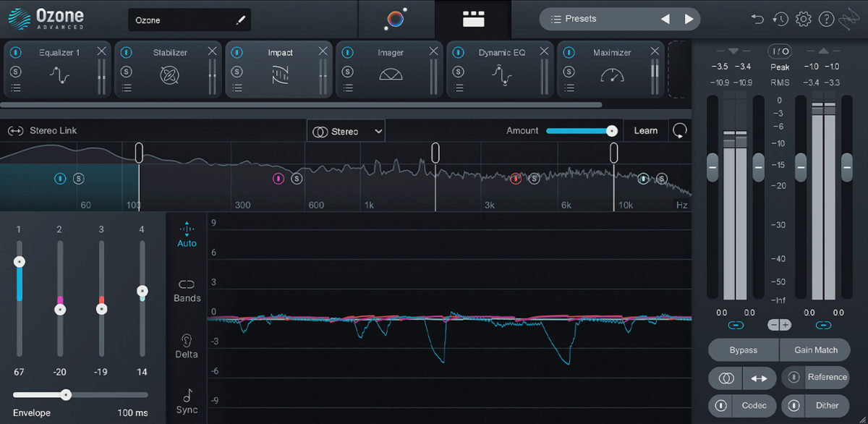
Task: Load the next preset with right arrow
Action: [x=689, y=20]
